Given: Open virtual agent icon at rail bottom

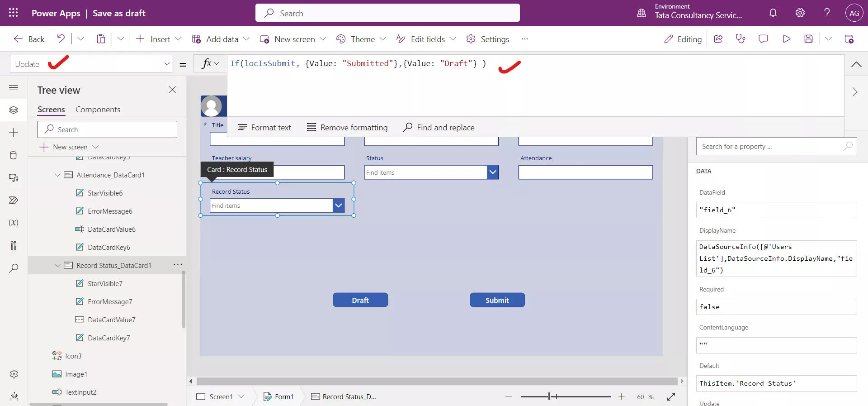Looking at the screenshot, I should 14,396.
